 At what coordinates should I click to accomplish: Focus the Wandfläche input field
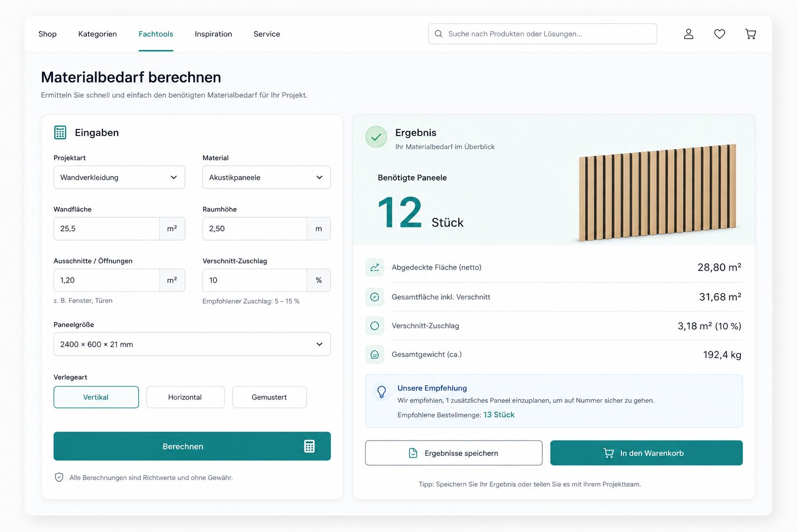coord(107,229)
